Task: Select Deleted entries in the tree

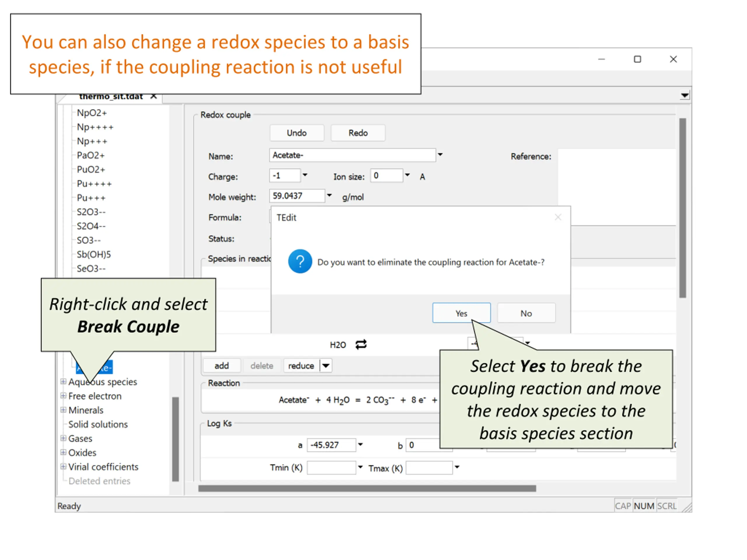Action: [99, 481]
